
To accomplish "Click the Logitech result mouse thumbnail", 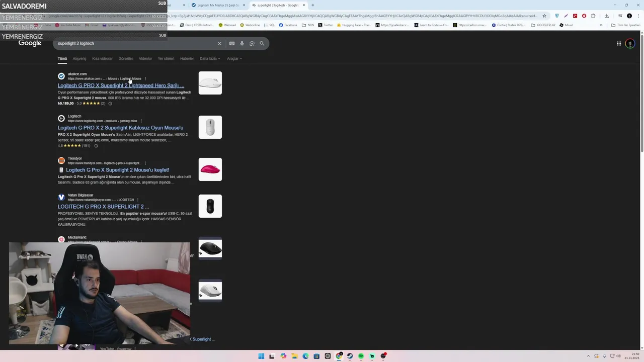I will coord(210,127).
